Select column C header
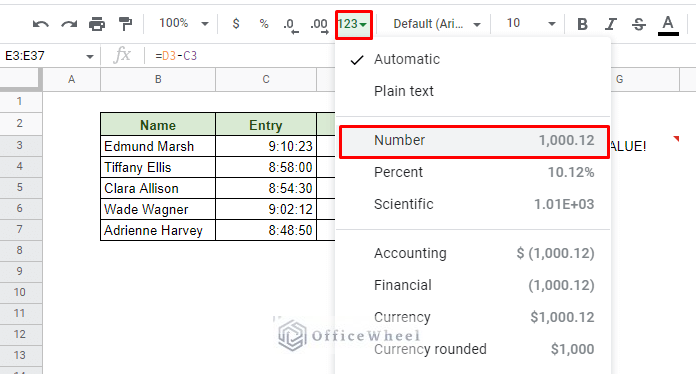Viewport: 696px width, 374px height. click(x=266, y=79)
